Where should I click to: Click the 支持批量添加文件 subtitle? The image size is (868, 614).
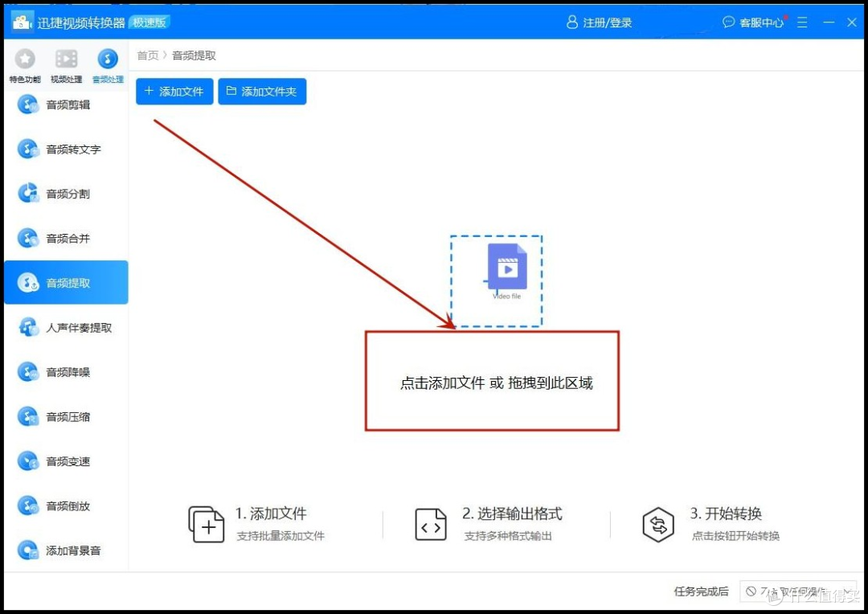(x=280, y=536)
